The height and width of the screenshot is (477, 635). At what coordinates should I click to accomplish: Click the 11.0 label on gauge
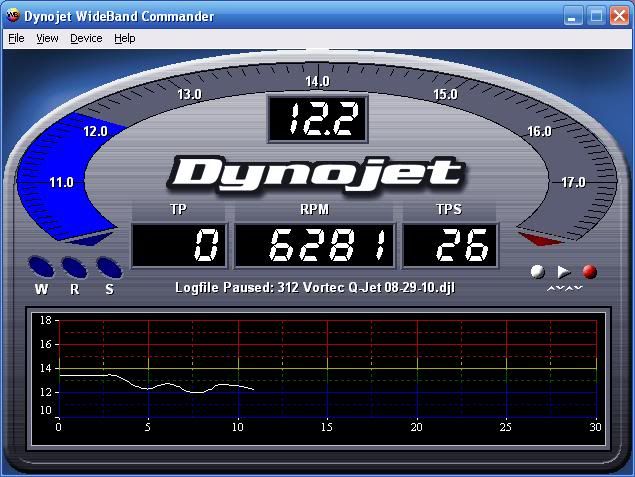(62, 182)
